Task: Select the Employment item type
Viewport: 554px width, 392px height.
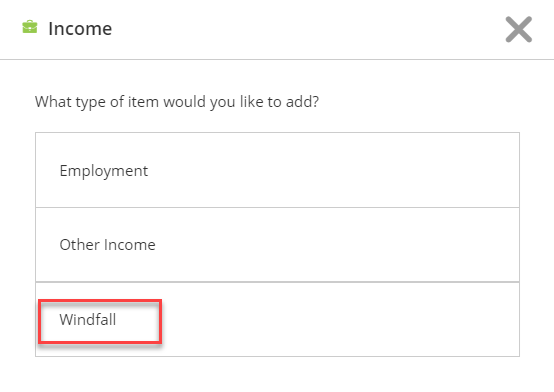Action: tap(277, 170)
